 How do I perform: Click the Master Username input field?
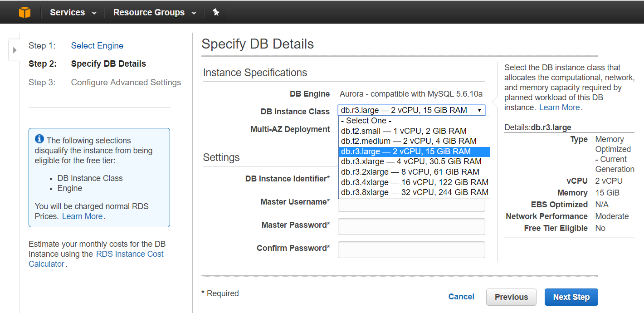411,205
